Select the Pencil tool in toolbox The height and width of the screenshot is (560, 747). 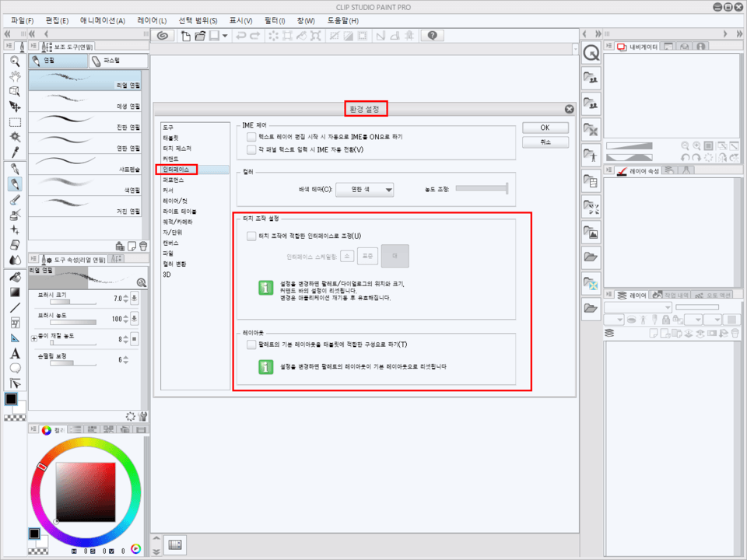point(15,184)
